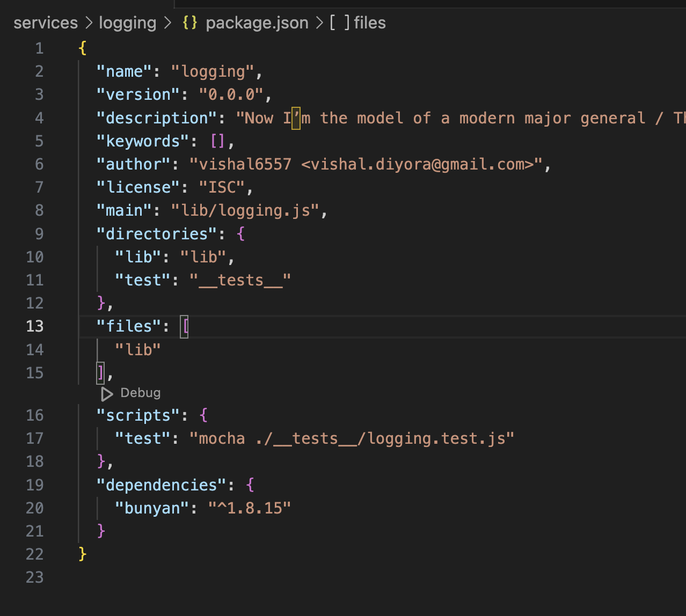Screen dimensions: 686x616
Task: Click line number 1 at the file start
Action: (39, 48)
